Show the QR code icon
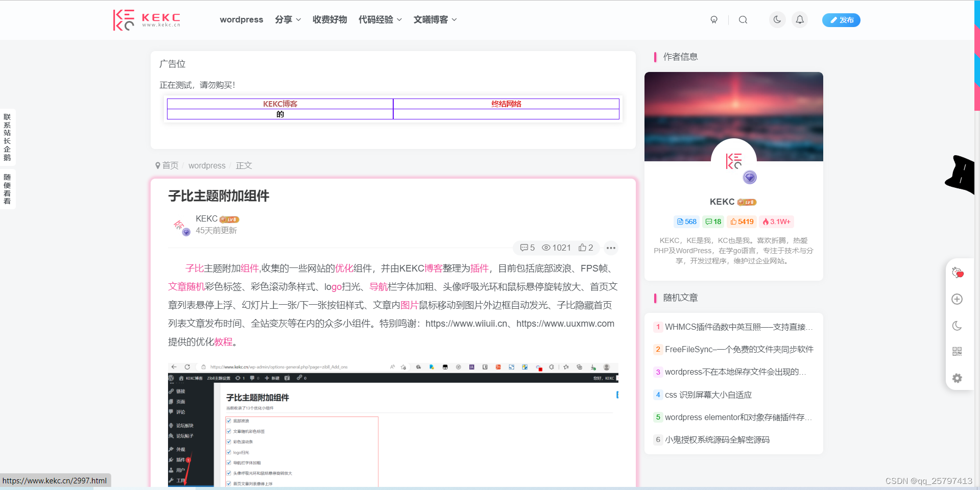The height and width of the screenshot is (490, 980). coord(957,352)
